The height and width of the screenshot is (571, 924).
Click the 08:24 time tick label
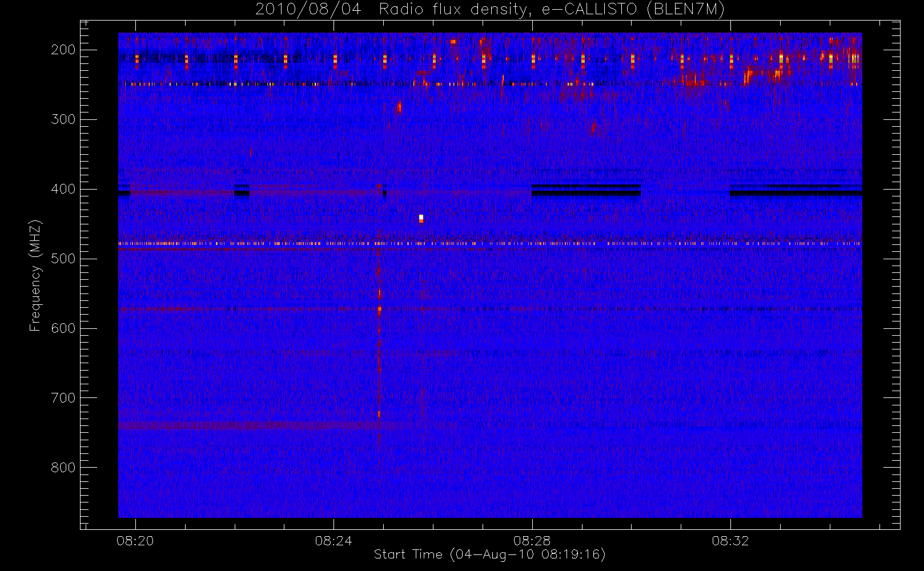pos(334,541)
